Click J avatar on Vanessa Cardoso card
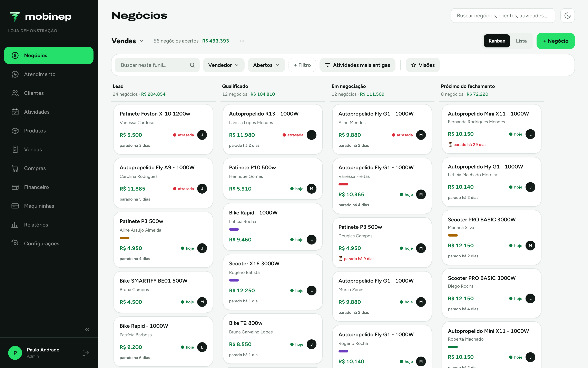 click(202, 135)
